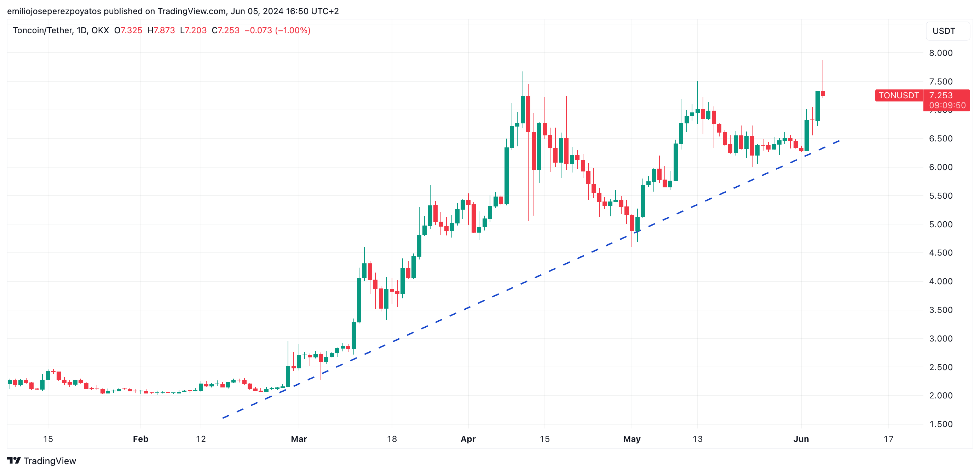Click the May label on time axis
This screenshot has height=473, width=980.
click(632, 439)
